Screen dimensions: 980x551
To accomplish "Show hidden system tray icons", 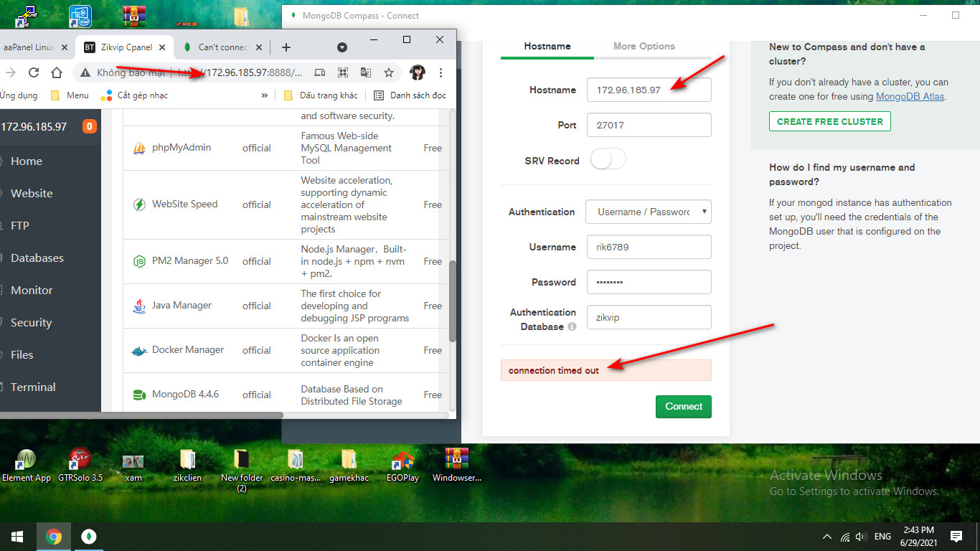I will (826, 536).
